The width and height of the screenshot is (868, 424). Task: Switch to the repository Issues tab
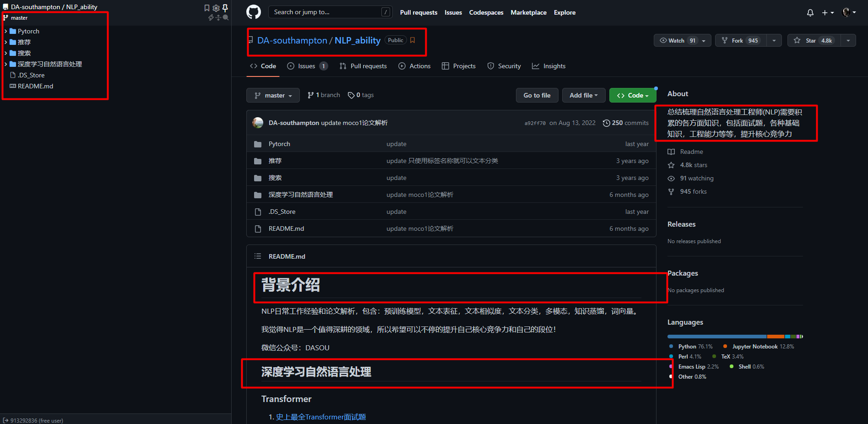(x=307, y=66)
